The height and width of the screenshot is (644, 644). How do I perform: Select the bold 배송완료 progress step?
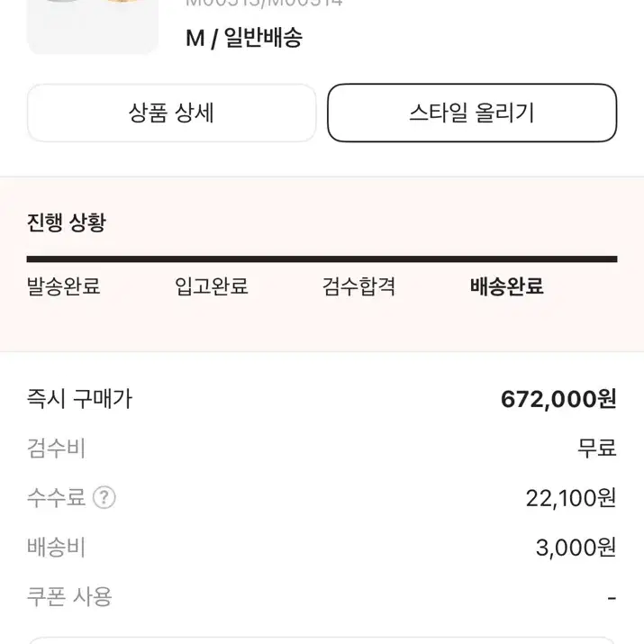click(x=507, y=286)
